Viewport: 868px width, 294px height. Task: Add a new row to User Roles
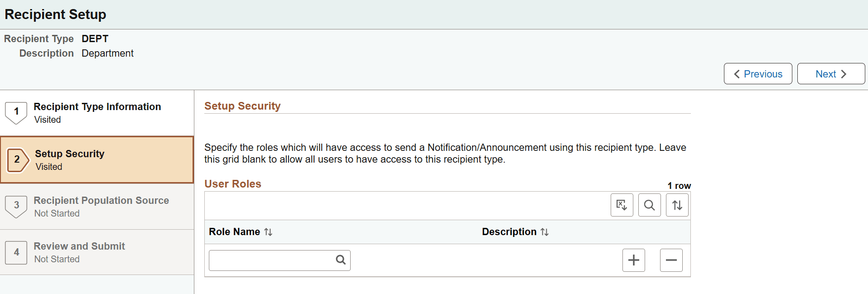(x=633, y=260)
